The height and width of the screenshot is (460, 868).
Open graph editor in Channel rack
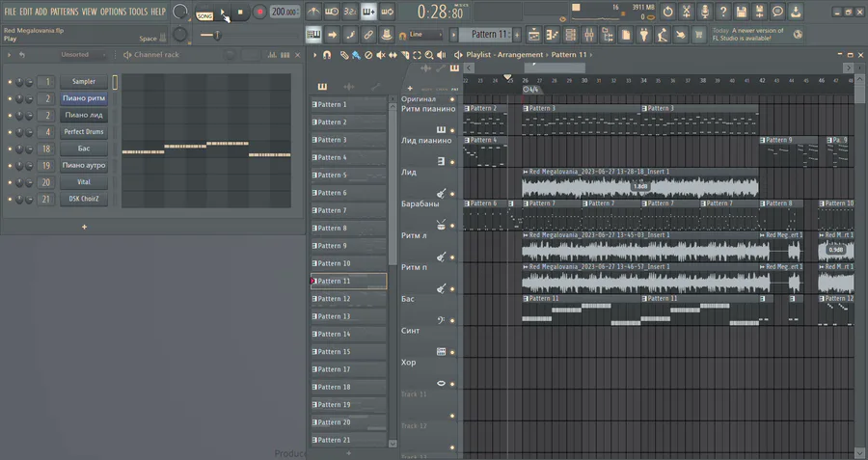(272, 55)
